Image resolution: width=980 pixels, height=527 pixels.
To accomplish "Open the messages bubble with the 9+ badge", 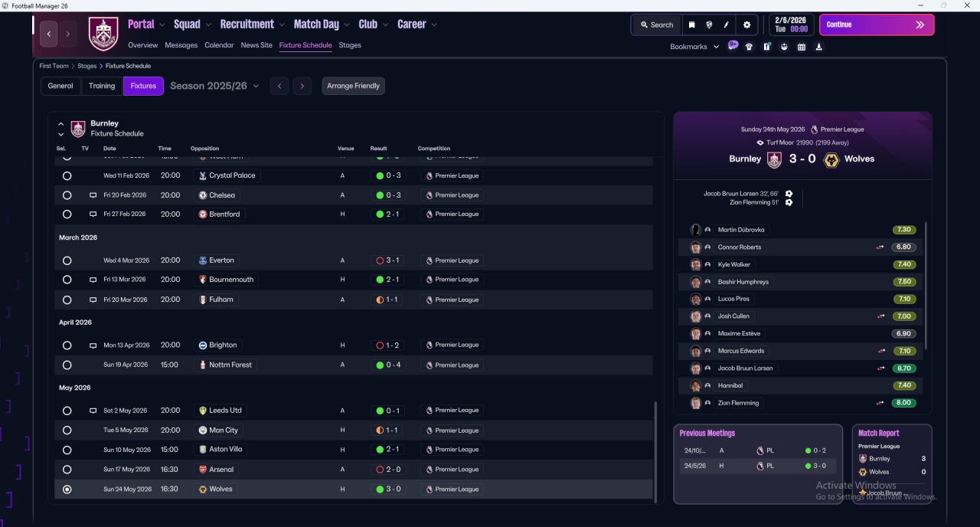I will (733, 46).
